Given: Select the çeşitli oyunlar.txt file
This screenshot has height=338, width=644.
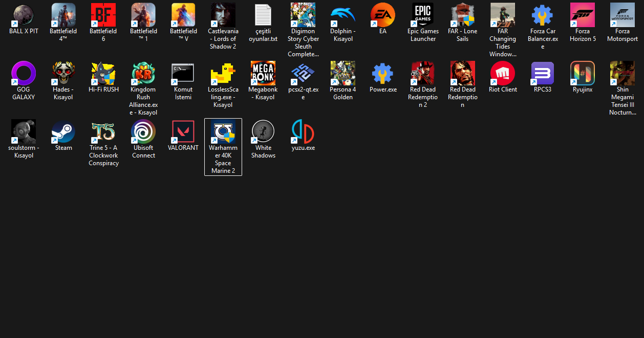Looking at the screenshot, I should click(x=263, y=15).
